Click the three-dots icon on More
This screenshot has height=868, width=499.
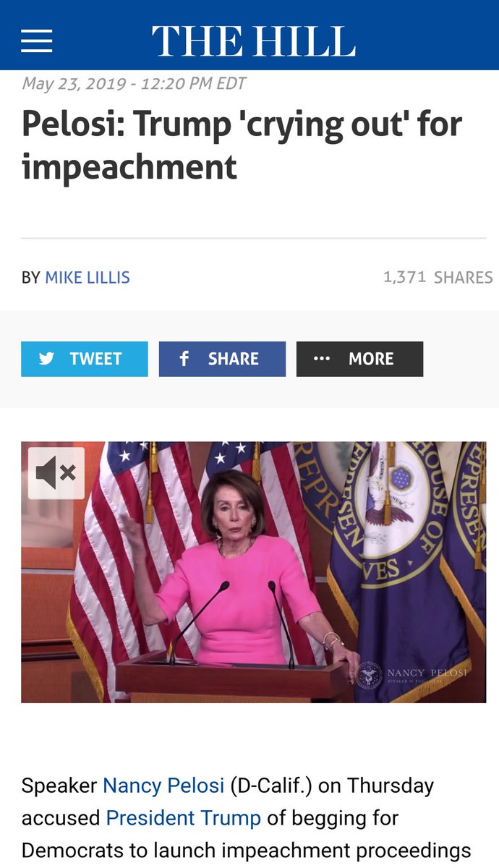click(322, 359)
